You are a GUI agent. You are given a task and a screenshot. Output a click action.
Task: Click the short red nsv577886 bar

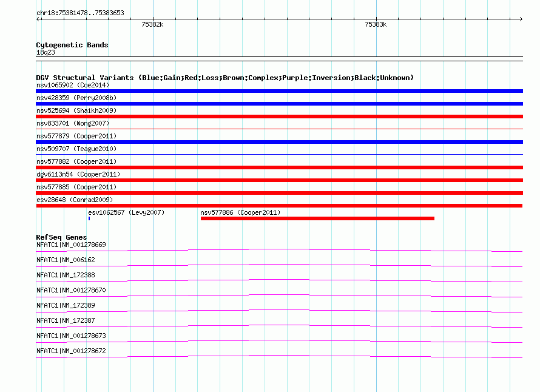[x=317, y=218]
